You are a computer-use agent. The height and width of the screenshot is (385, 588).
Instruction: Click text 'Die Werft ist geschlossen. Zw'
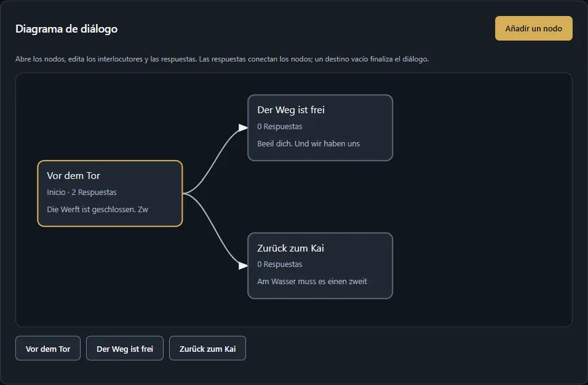click(98, 210)
